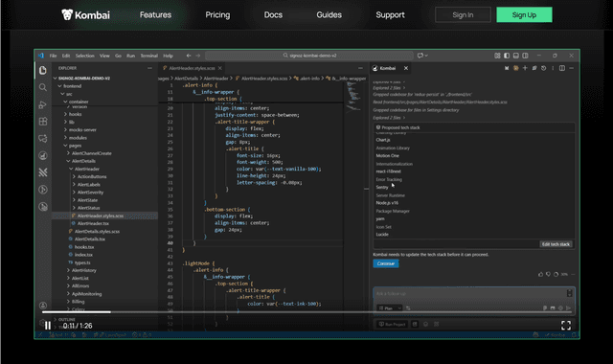The width and height of the screenshot is (613, 364).
Task: Expand the AlertSeverity folder
Action: [x=87, y=193]
